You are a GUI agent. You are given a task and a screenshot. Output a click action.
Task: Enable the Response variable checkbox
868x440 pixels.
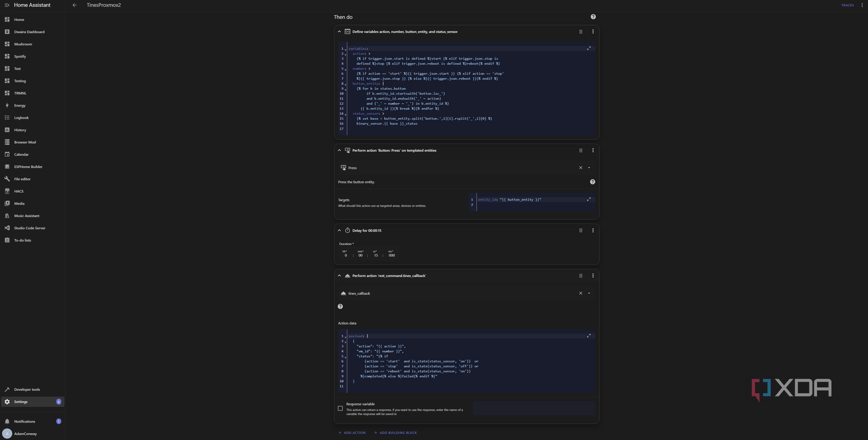(x=340, y=408)
